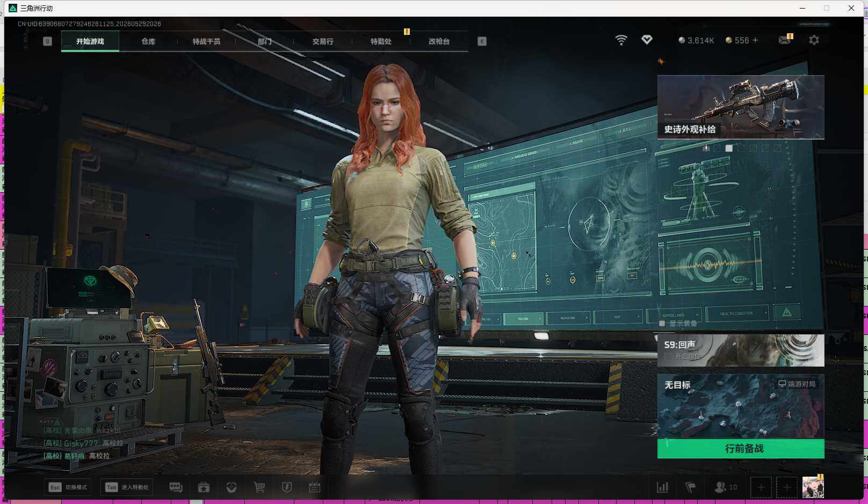Click the CN UID text at top-left
Viewport: 868px width, 504px height.
pos(89,24)
